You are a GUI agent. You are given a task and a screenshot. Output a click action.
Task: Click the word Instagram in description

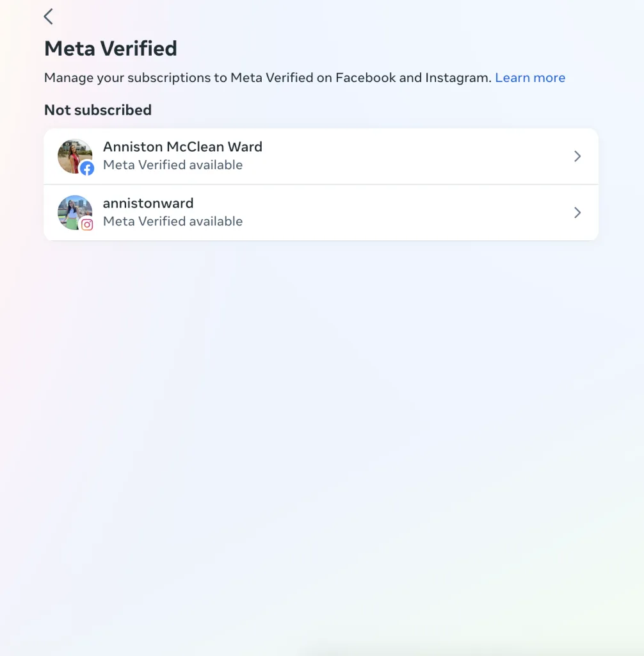pos(458,78)
